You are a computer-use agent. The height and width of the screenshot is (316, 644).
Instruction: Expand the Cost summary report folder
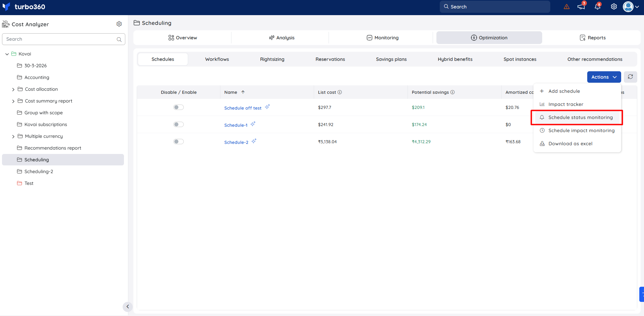[13, 101]
